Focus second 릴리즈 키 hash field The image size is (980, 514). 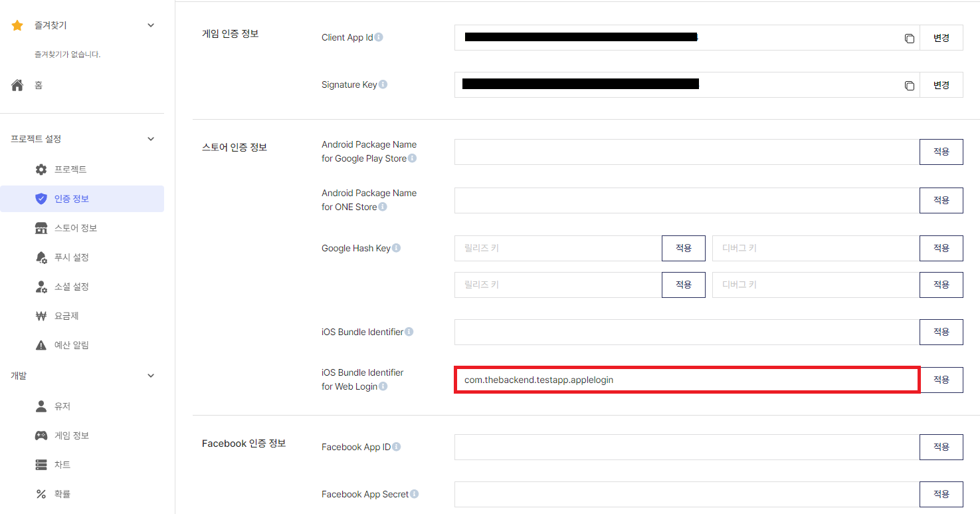click(558, 285)
